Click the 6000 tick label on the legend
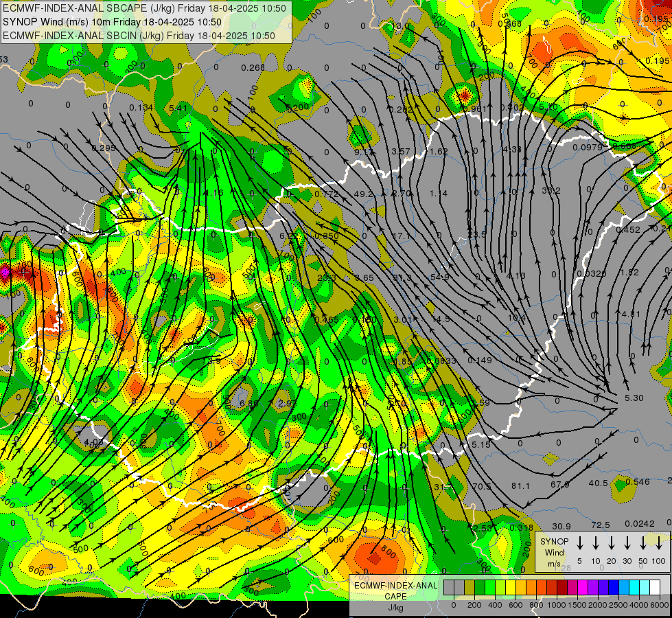The width and height of the screenshot is (672, 618). (x=660, y=605)
